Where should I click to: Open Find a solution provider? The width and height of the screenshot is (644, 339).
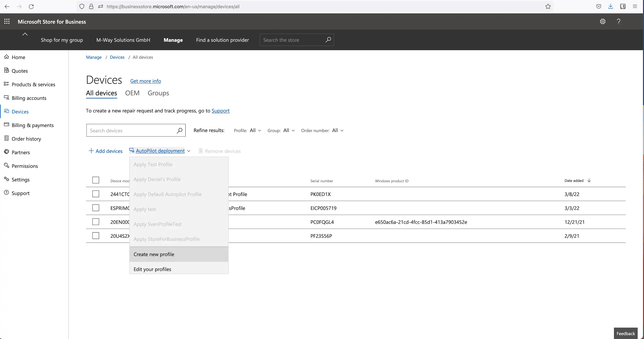pyautogui.click(x=222, y=40)
